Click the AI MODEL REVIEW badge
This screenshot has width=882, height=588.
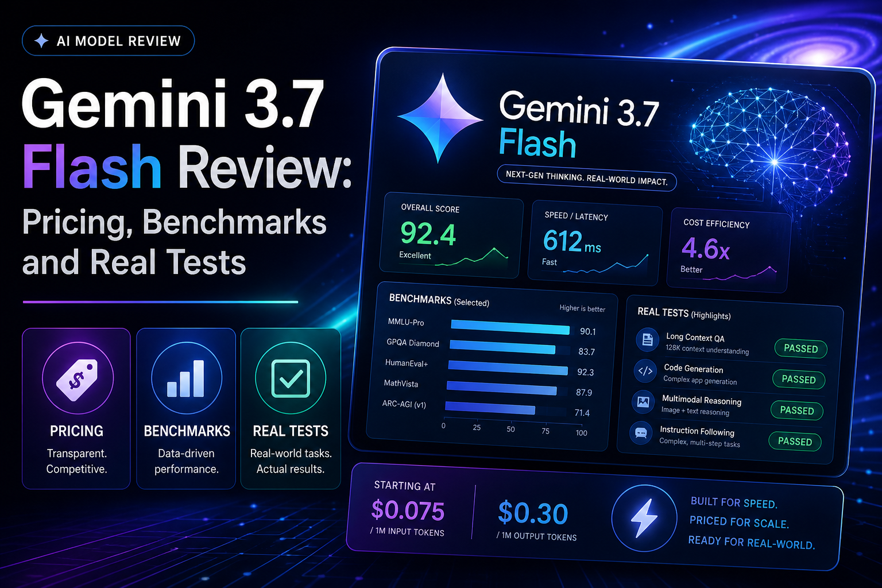108,41
